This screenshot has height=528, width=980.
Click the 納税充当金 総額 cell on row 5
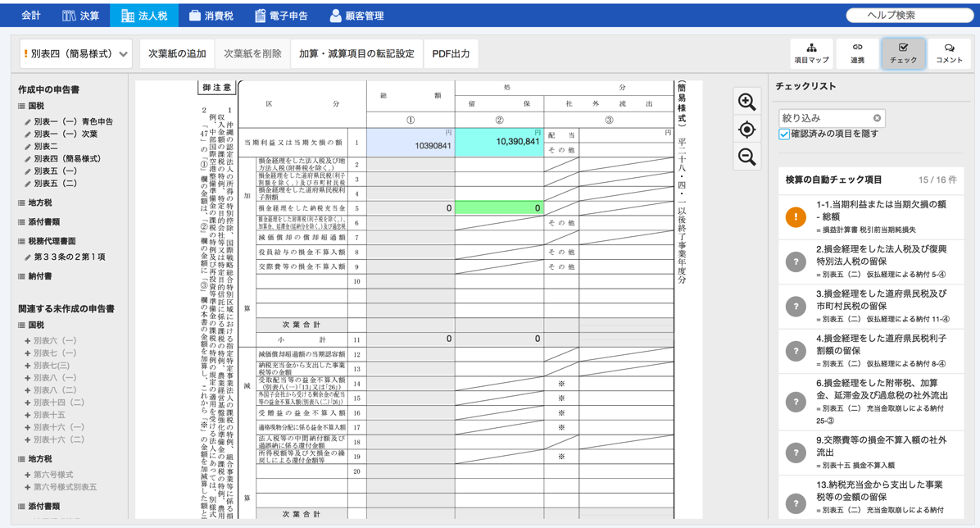click(x=410, y=208)
